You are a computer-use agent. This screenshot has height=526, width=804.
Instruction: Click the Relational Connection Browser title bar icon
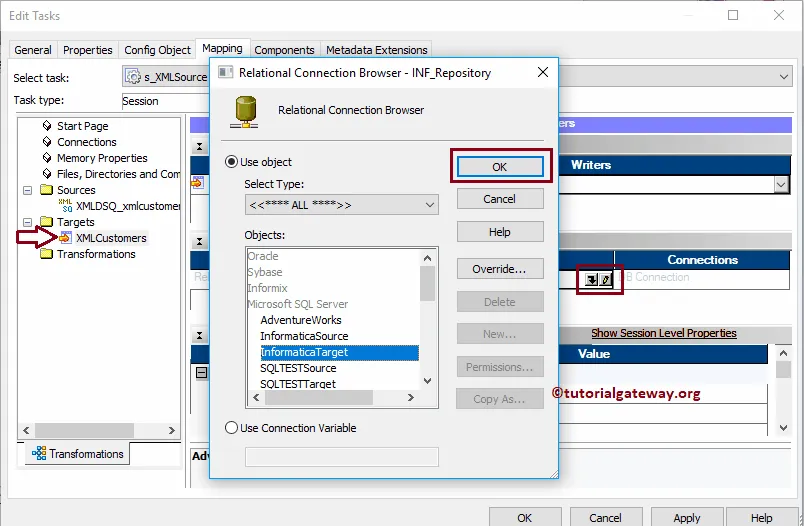(226, 72)
